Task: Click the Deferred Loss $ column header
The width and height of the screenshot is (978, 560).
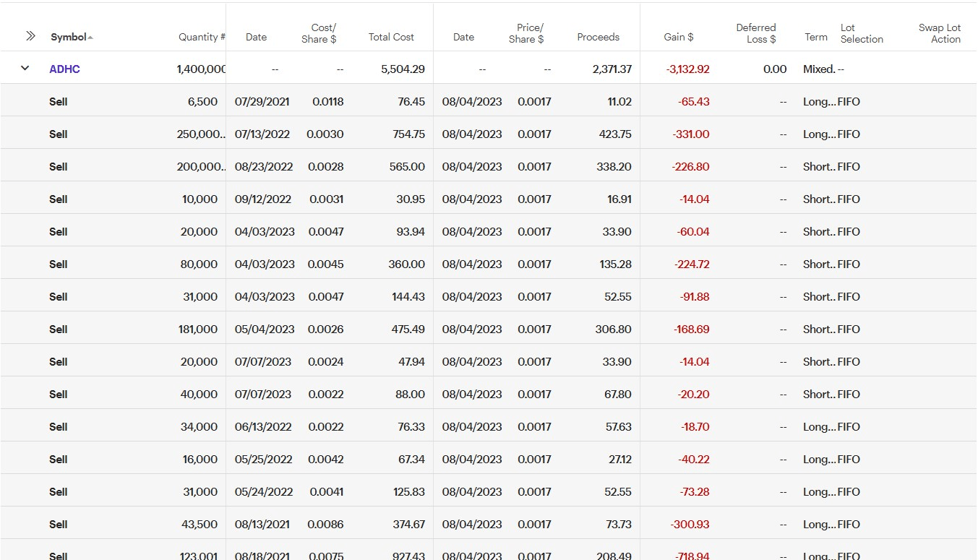Action: tap(755, 33)
